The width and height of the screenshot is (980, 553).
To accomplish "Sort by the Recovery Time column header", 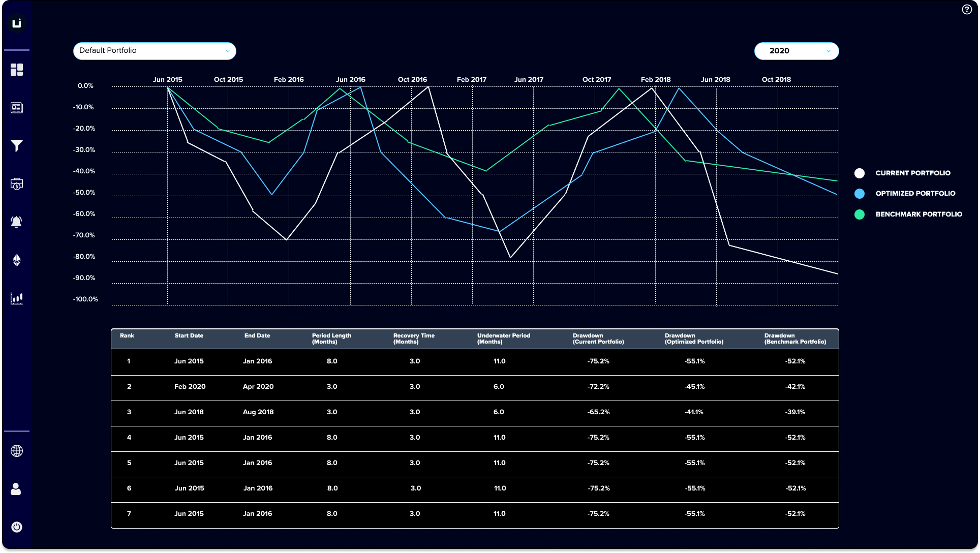I will tap(413, 339).
